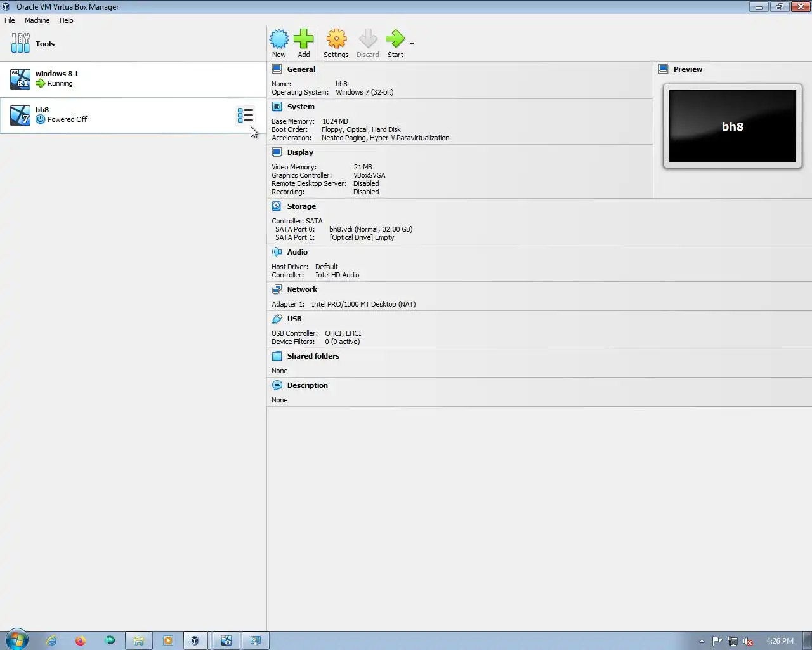The image size is (812, 650).
Task: Open the Audio settings heading link
Action: pos(298,252)
